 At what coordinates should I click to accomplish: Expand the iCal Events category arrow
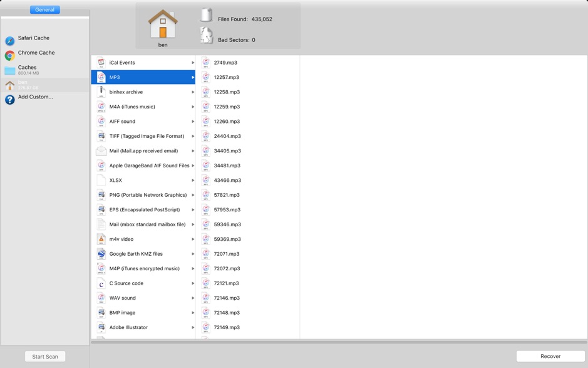tap(193, 63)
